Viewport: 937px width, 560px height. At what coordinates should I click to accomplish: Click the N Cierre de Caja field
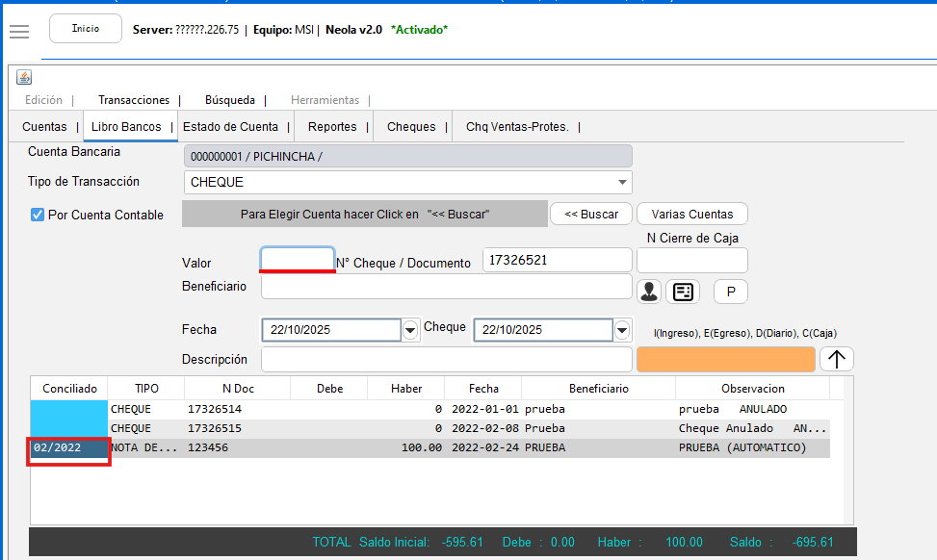[x=691, y=260]
